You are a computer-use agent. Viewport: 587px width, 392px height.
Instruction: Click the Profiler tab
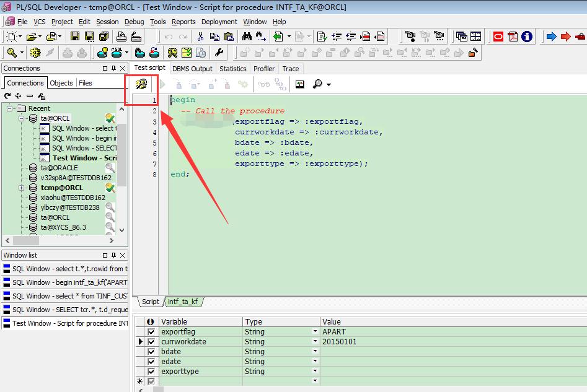tap(264, 68)
